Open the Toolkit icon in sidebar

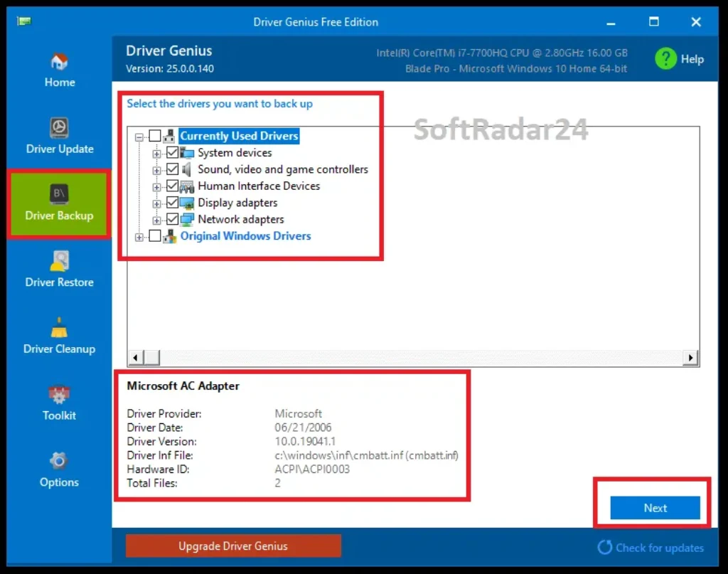tap(59, 394)
